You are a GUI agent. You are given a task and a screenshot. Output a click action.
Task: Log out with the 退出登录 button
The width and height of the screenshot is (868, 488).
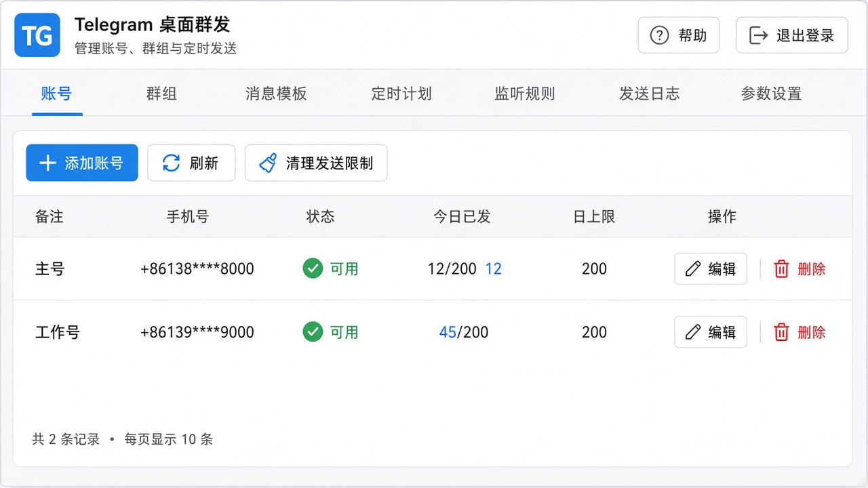pyautogui.click(x=792, y=35)
